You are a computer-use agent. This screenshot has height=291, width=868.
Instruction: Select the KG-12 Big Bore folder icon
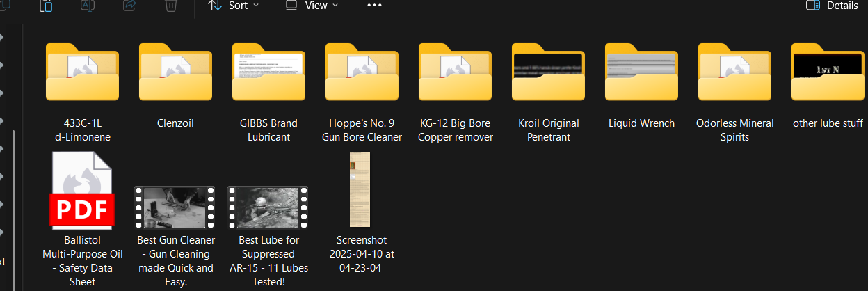pos(455,72)
